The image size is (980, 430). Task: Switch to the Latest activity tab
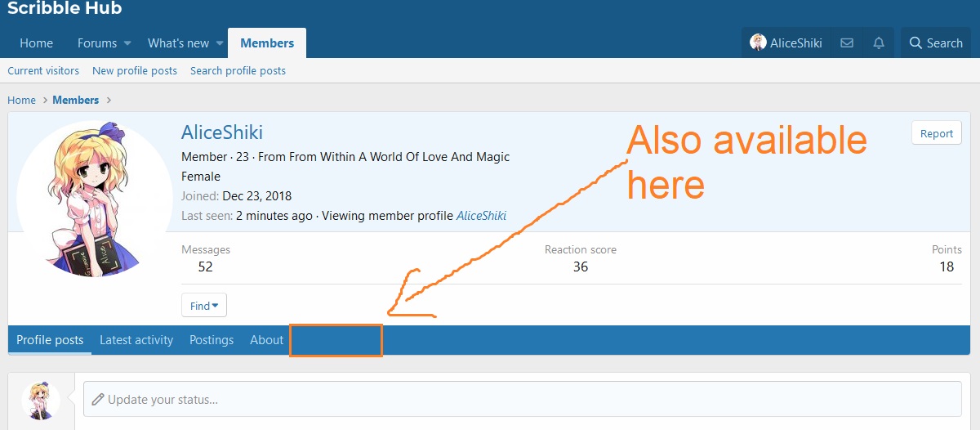(x=136, y=340)
